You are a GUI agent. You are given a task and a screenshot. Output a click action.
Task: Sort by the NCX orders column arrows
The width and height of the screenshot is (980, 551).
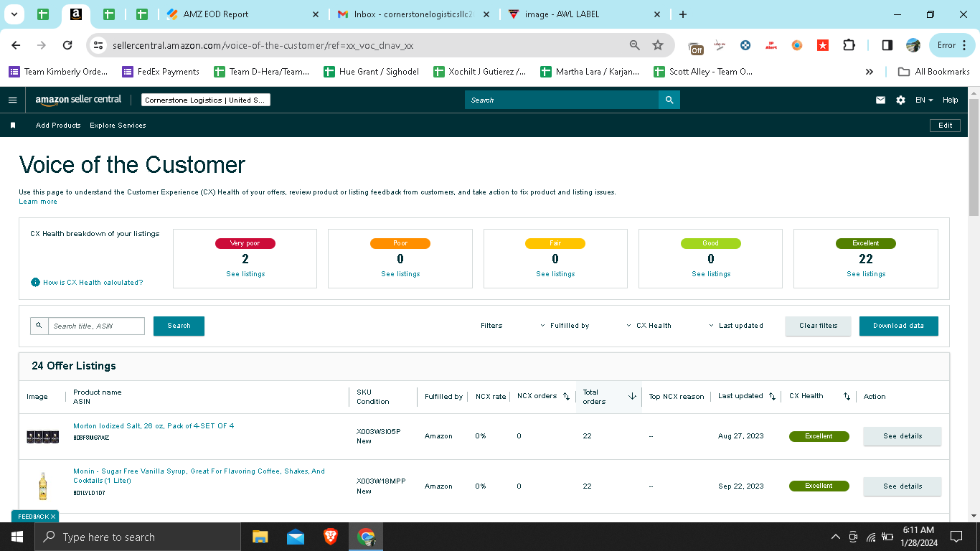pos(566,396)
